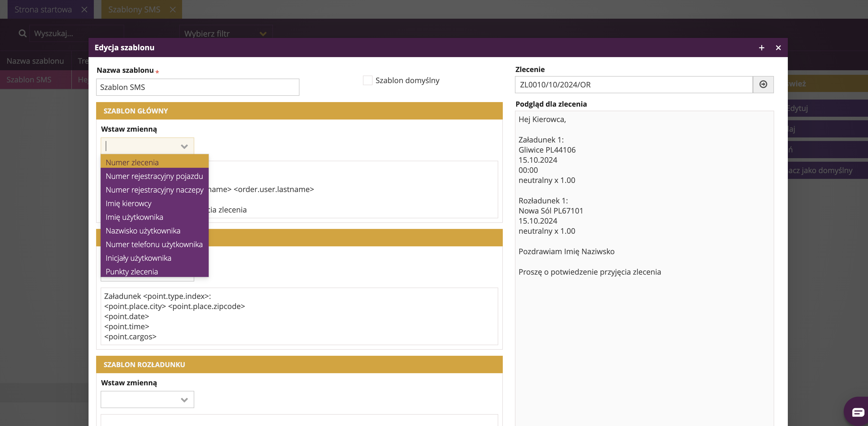868x426 pixels.
Task: Open the chat widget icon
Action: click(858, 412)
